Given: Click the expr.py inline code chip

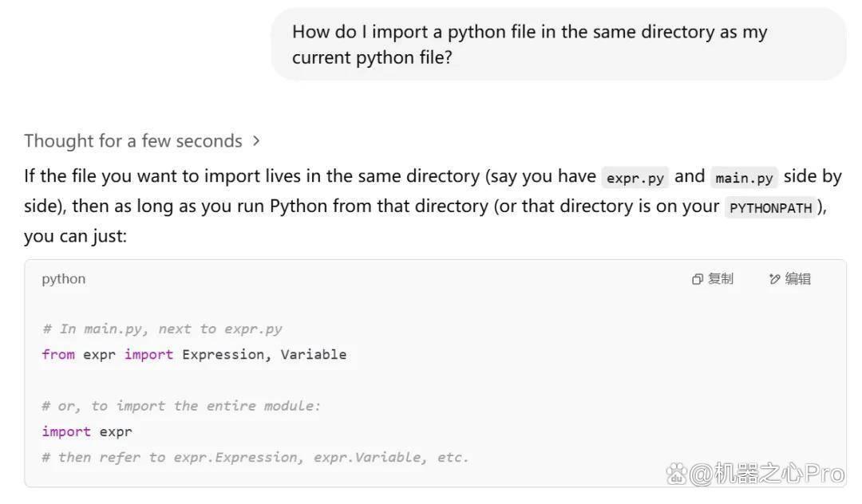Looking at the screenshot, I should 635,178.
